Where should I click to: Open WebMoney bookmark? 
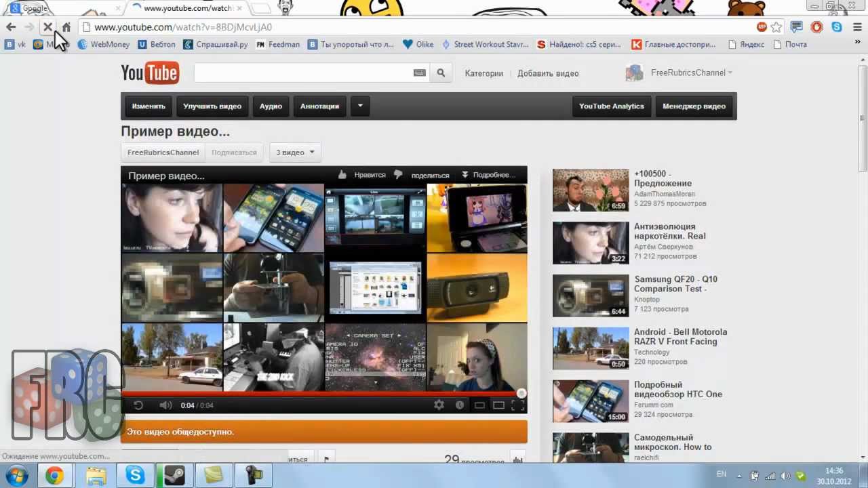[103, 44]
